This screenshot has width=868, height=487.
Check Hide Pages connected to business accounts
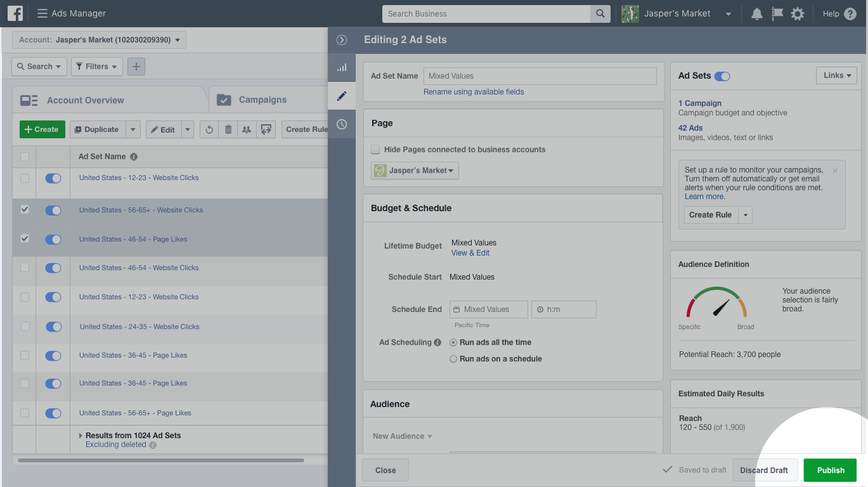[x=375, y=150]
